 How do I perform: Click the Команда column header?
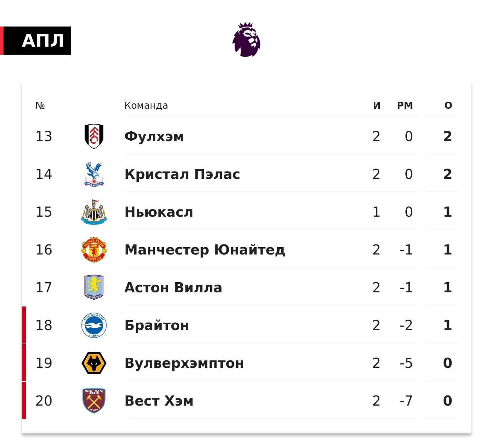[x=146, y=105]
